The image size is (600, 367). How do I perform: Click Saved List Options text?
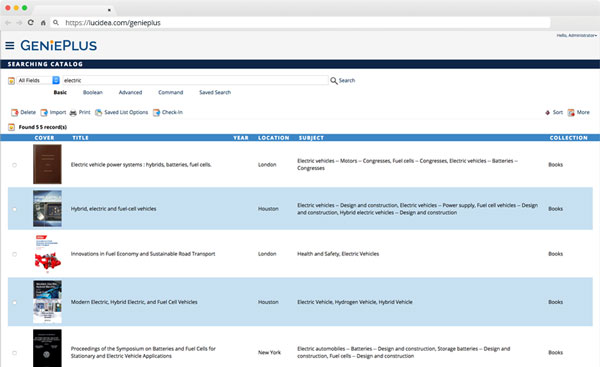click(x=126, y=112)
